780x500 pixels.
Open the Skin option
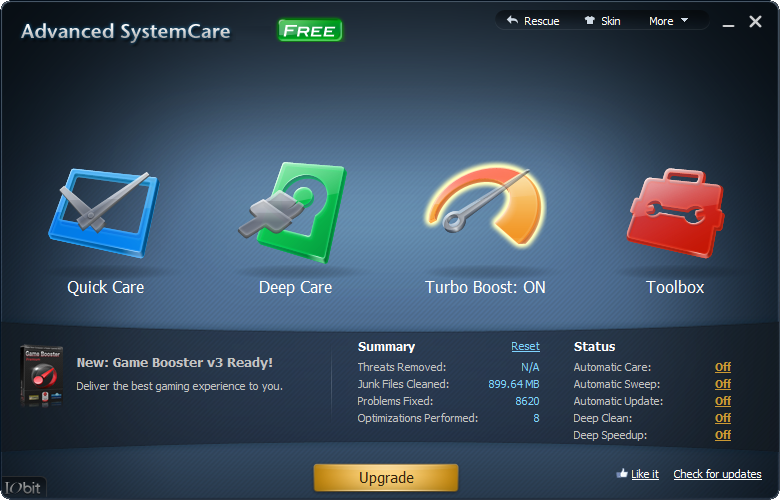[x=602, y=21]
